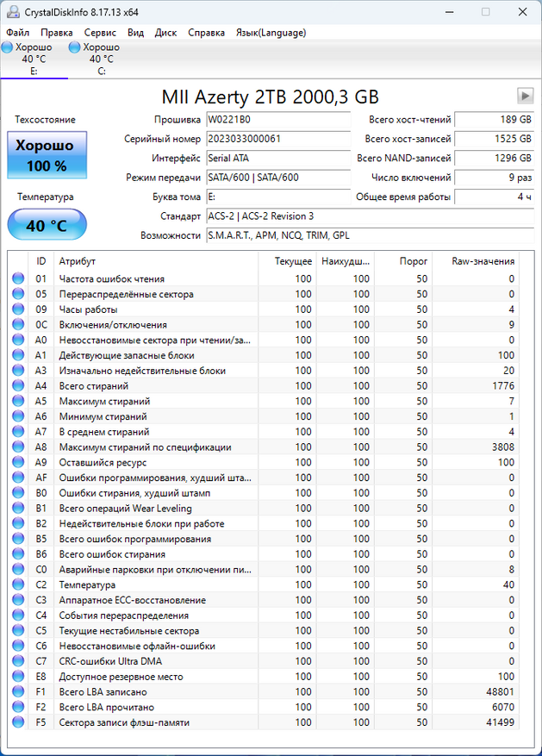
Task: Click raw value 48801 for LBA written
Action: (x=500, y=692)
